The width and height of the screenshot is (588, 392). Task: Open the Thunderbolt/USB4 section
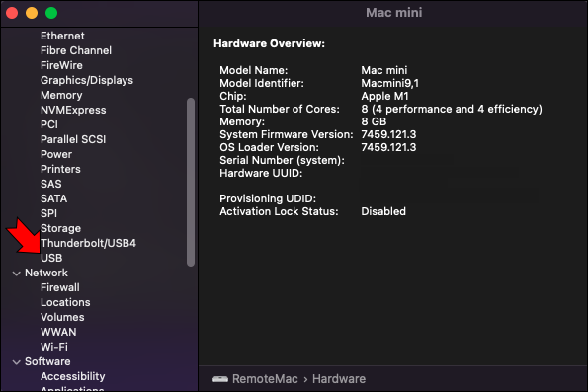click(x=88, y=243)
